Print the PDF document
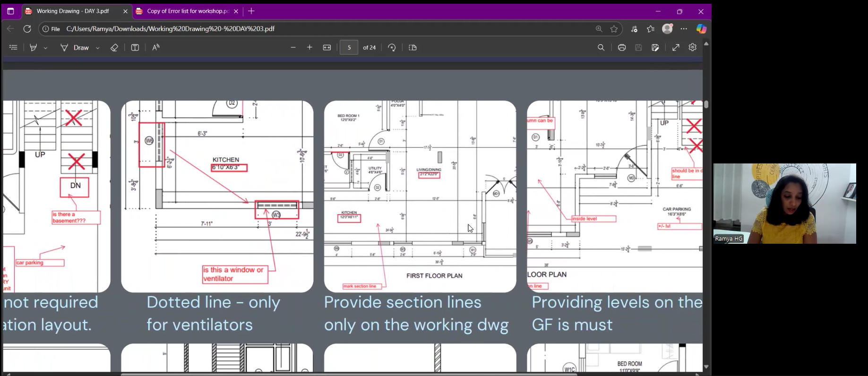The width and height of the screenshot is (868, 376). click(x=622, y=48)
